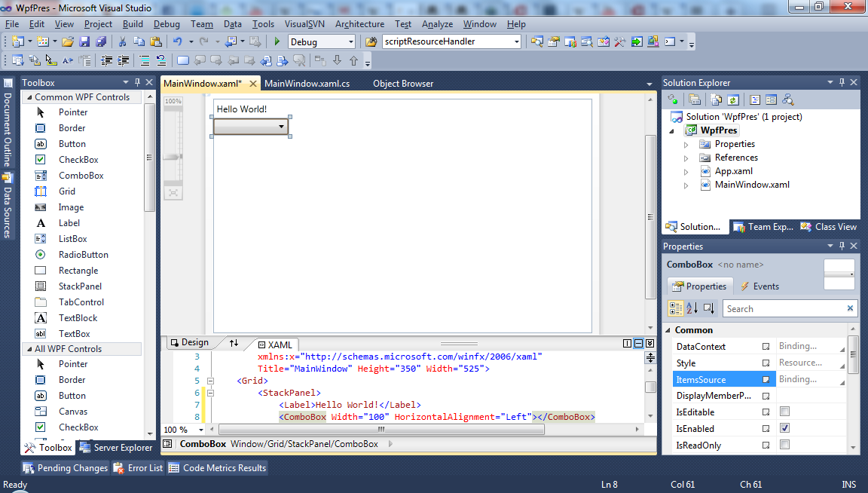
Task: Click the Undo arrow icon
Action: [177, 41]
